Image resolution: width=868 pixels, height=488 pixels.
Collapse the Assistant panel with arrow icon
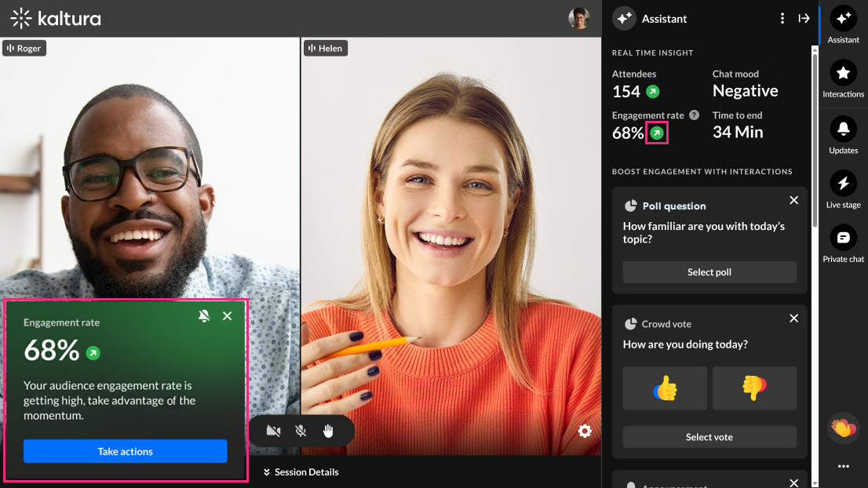804,19
